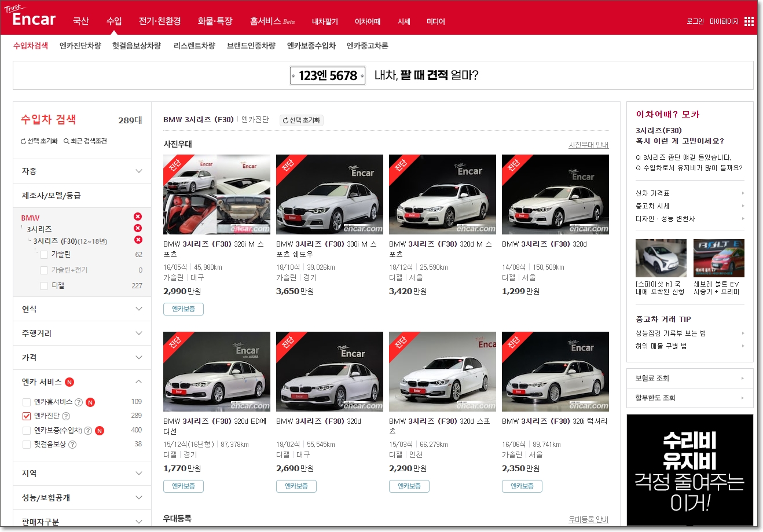Open the 국산 top menu
This screenshot has height=532, width=763.
tap(81, 21)
